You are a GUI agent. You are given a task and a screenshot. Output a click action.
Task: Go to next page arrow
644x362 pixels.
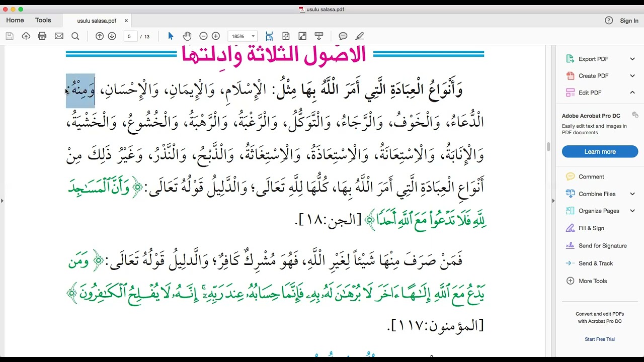click(x=112, y=36)
